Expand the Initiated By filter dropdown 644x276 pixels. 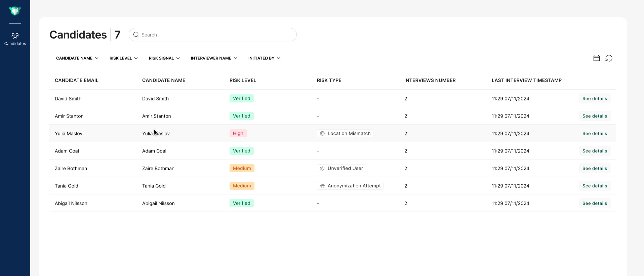[264, 58]
